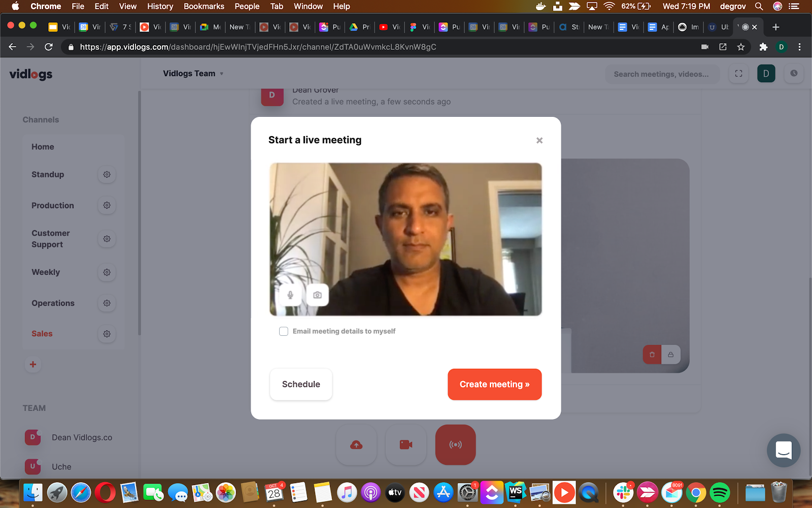Click the Search meetings, videos field
812x508 pixels.
pos(661,74)
